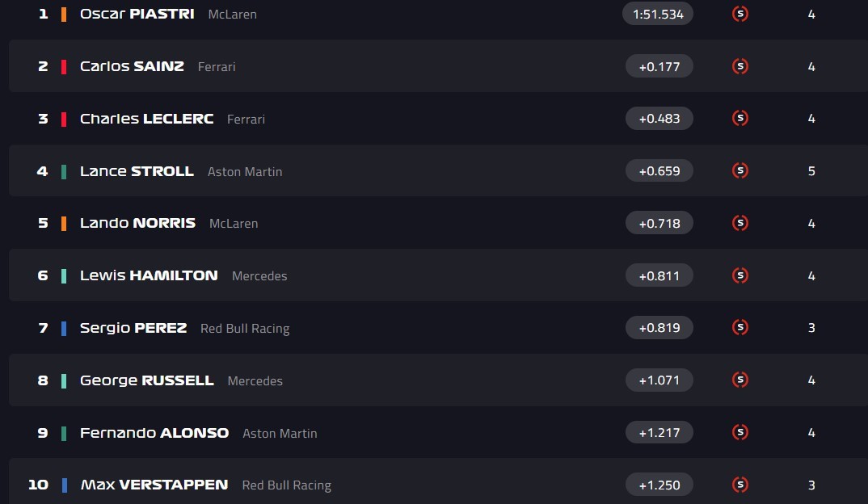Click the orange McLaren color bar beside Piastri
This screenshot has height=504, width=868.
click(x=63, y=14)
